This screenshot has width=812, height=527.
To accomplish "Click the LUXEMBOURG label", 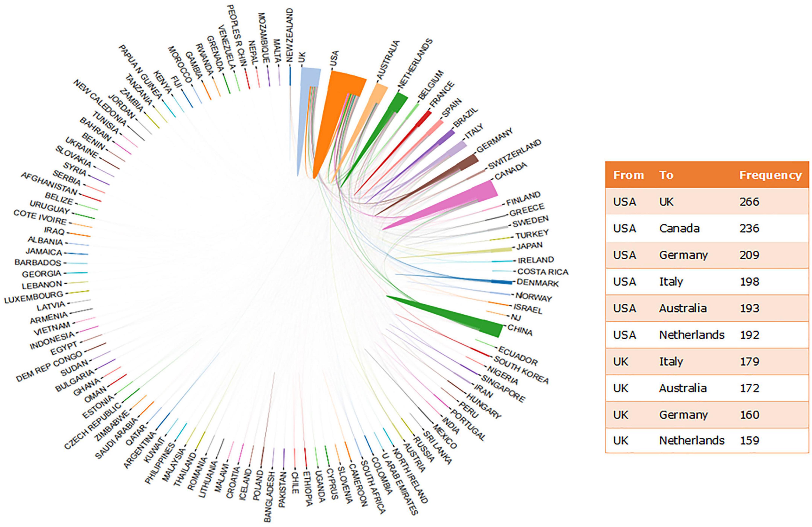I will click(34, 297).
